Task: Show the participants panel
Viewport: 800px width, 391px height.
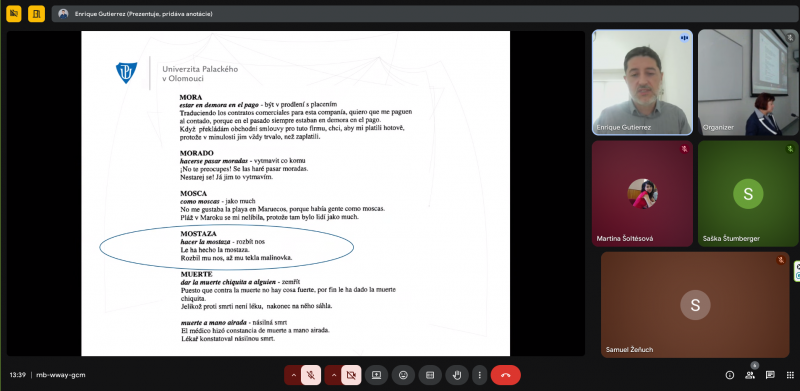Action: point(750,375)
